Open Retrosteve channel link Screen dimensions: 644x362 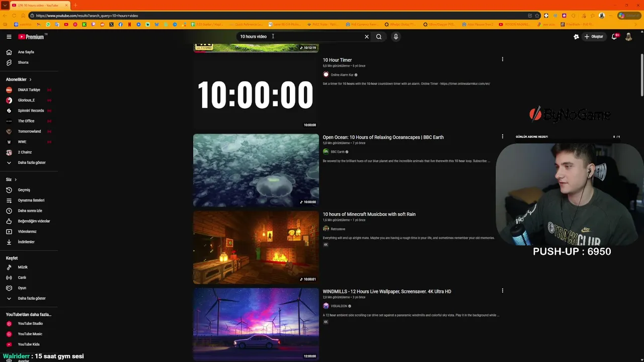pos(338,229)
